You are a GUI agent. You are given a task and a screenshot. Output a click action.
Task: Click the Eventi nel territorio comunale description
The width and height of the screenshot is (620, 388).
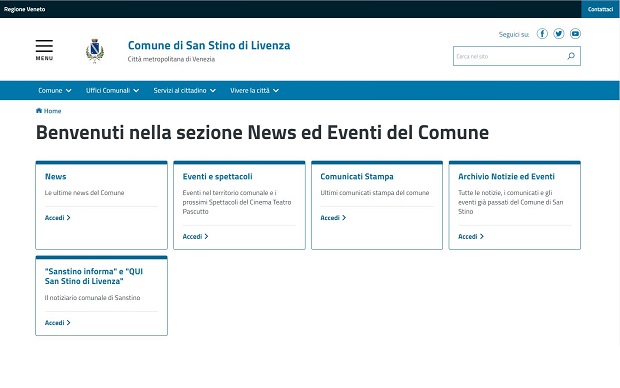[x=236, y=202]
